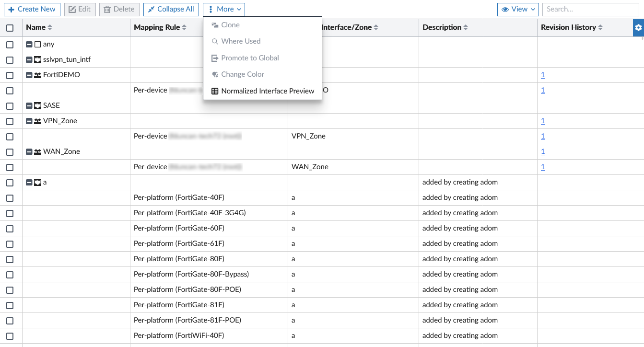The image size is (644, 347).
Task: Collapse the "any" entry
Action: 29,44
